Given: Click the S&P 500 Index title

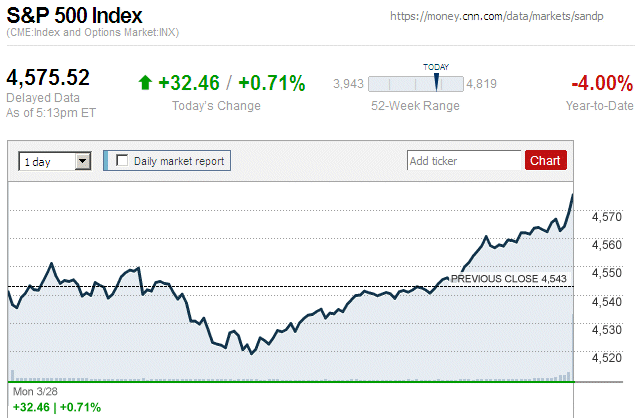Looking at the screenshot, I should (x=75, y=17).
